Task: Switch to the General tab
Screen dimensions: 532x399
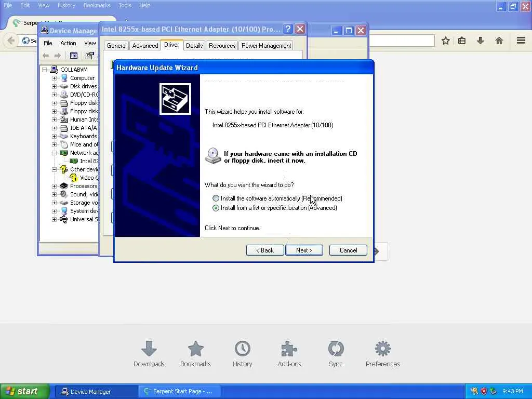Action: (117, 46)
